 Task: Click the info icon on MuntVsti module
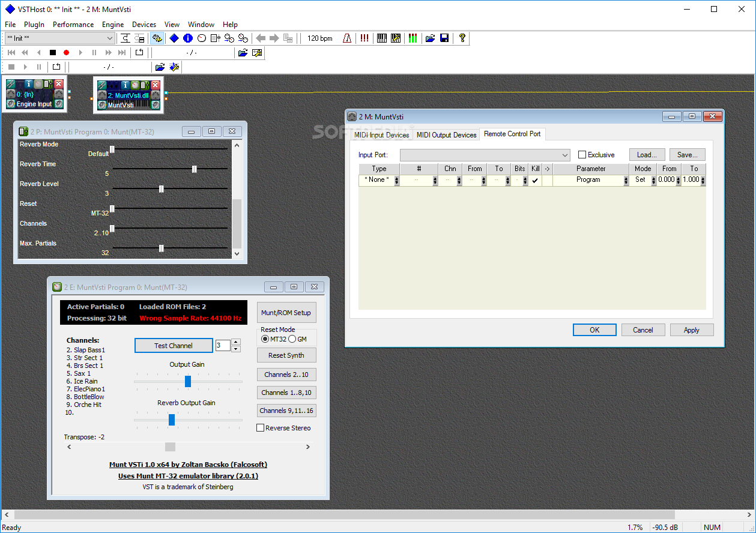tap(125, 85)
